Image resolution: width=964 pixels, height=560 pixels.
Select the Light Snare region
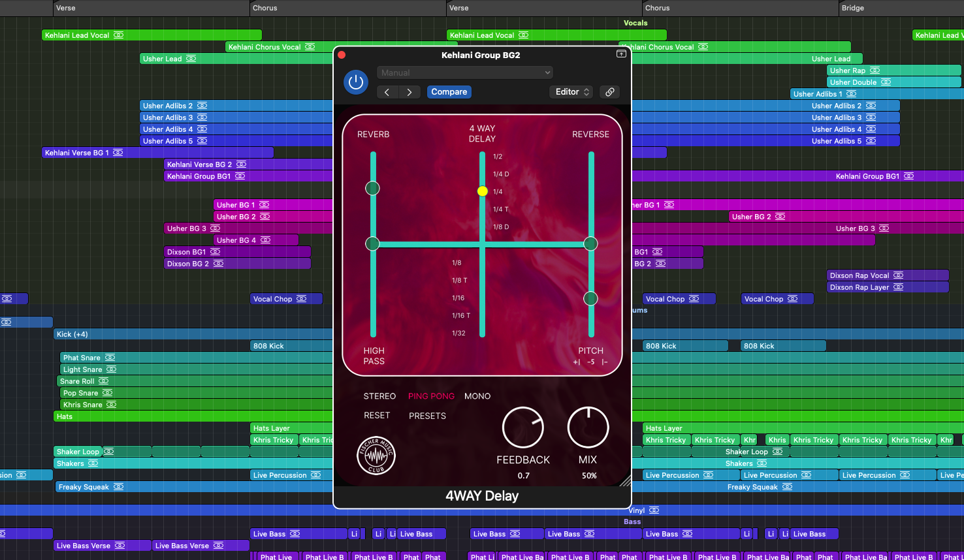point(197,369)
